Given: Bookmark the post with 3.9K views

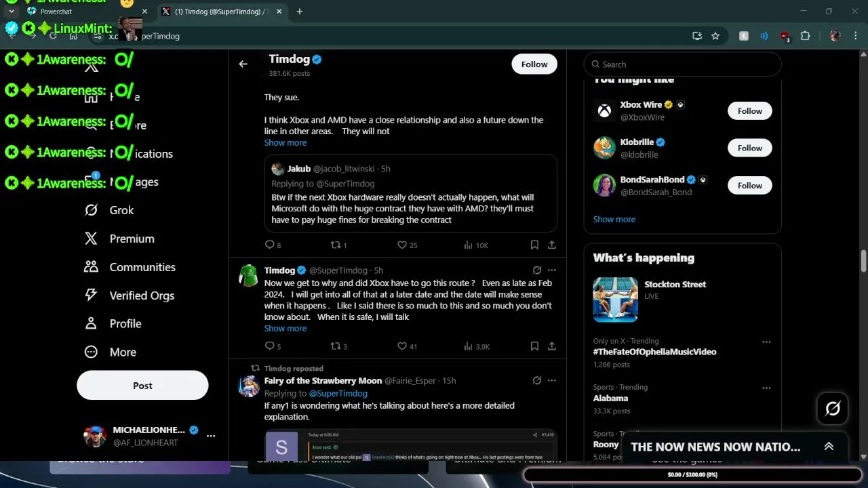Looking at the screenshot, I should [x=534, y=346].
